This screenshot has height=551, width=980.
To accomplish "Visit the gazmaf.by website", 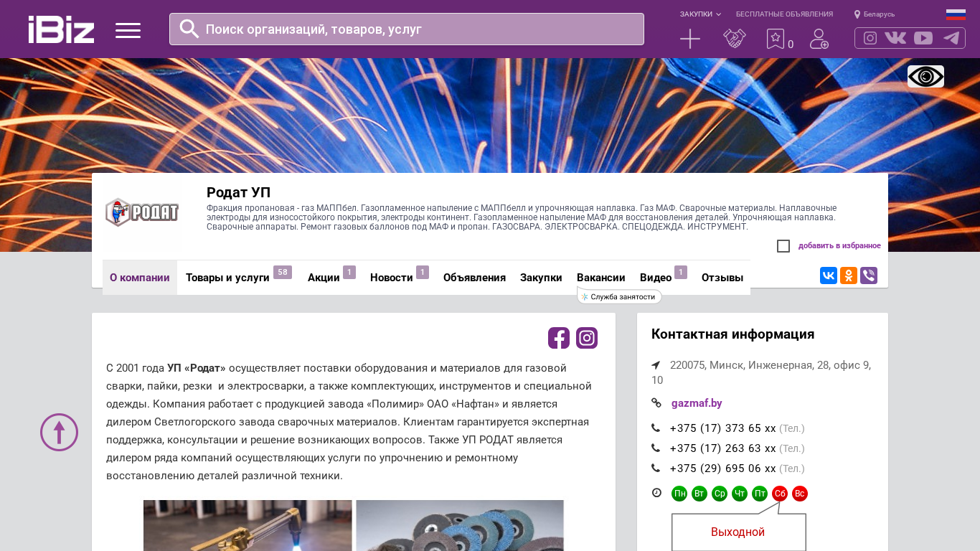I will tap(697, 403).
